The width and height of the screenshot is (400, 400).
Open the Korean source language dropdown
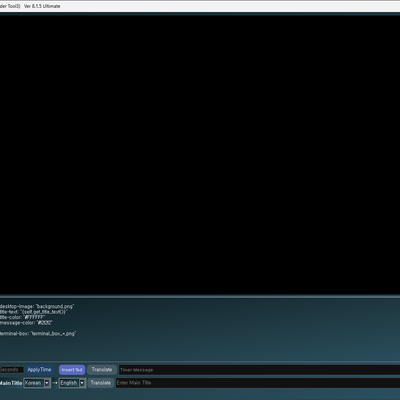click(37, 383)
